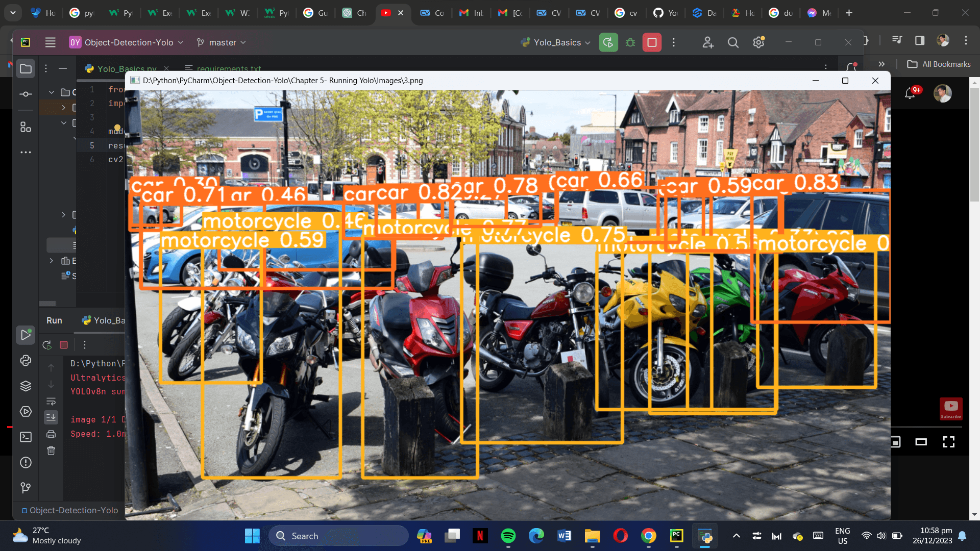Open the Terminal tool window
980x551 pixels.
coord(26,437)
